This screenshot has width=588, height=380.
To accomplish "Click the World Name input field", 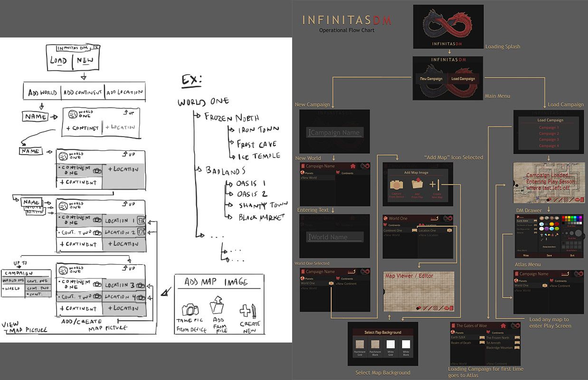I will pyautogui.click(x=335, y=237).
